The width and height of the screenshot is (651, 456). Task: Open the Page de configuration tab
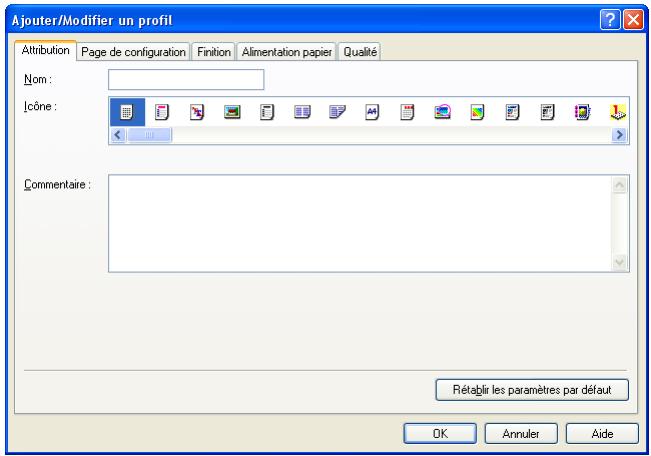point(133,52)
